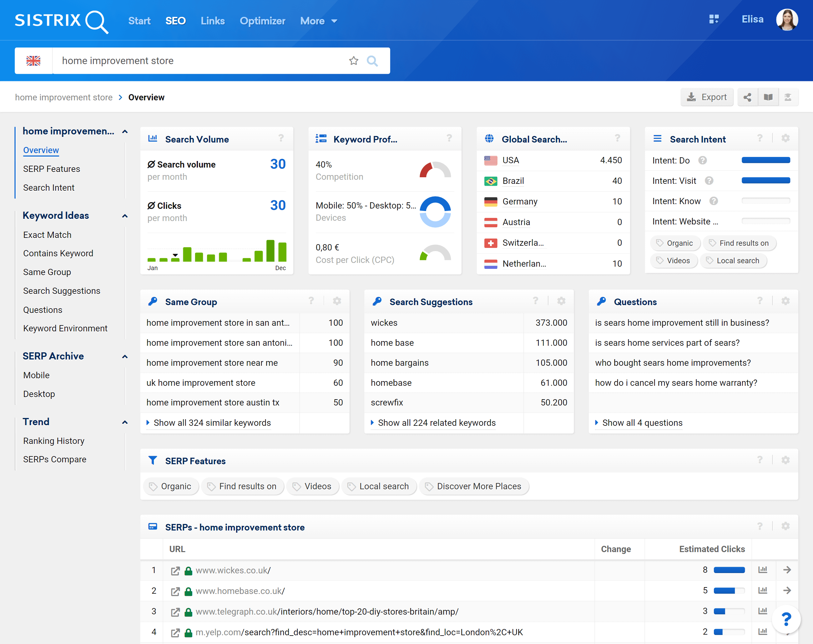Click the UK flag country selector
The width and height of the screenshot is (813, 644).
(x=33, y=61)
